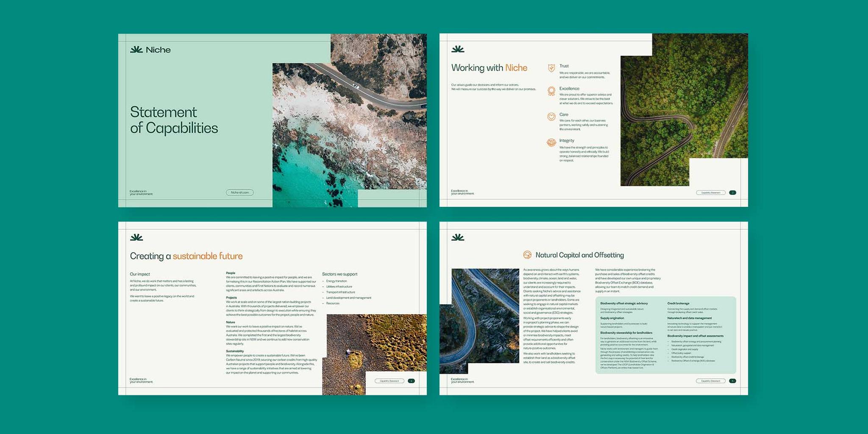The image size is (868, 434).
Task: Click the Capability Statement pill on the Working with Niche slide
Action: point(710,192)
